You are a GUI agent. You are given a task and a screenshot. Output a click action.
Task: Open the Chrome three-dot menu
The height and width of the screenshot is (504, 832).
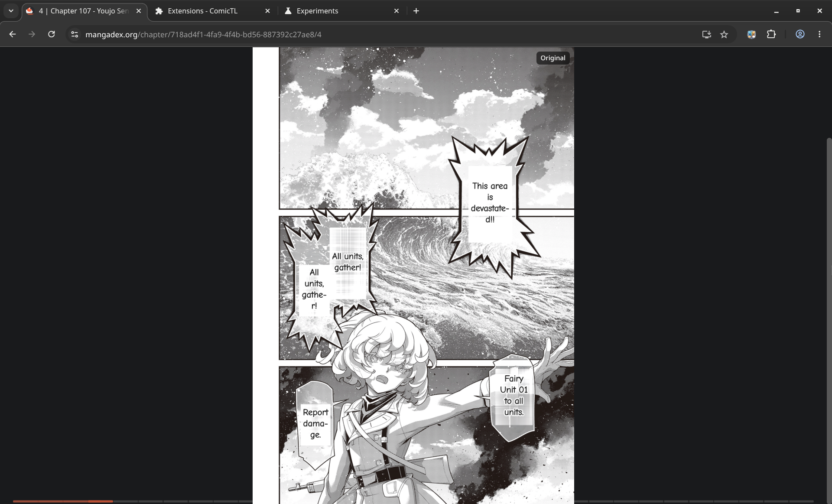819,34
